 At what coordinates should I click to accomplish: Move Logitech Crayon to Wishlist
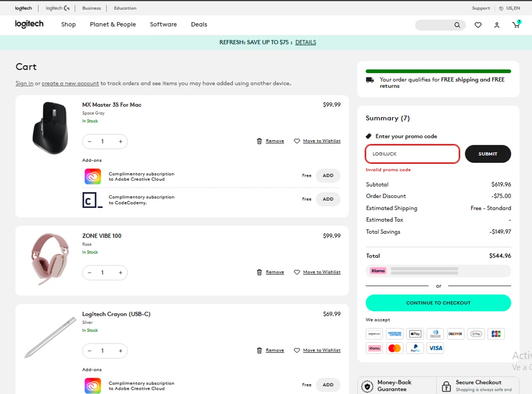tap(322, 350)
